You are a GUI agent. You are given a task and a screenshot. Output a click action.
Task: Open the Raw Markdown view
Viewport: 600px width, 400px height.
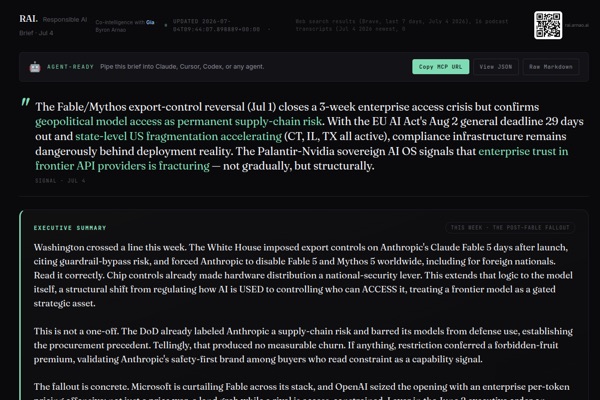click(x=551, y=67)
